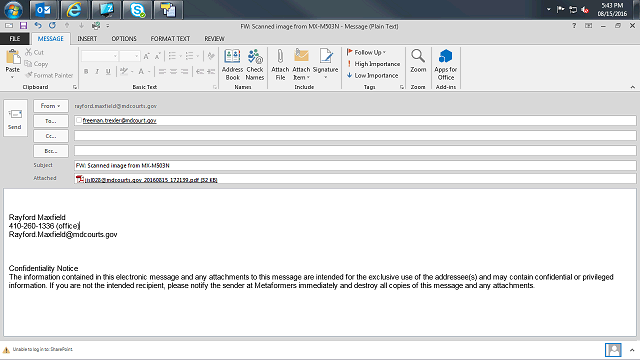Switch to the MESSAGE tab
Image resolution: width=640 pixels, height=360 pixels.
[51, 39]
